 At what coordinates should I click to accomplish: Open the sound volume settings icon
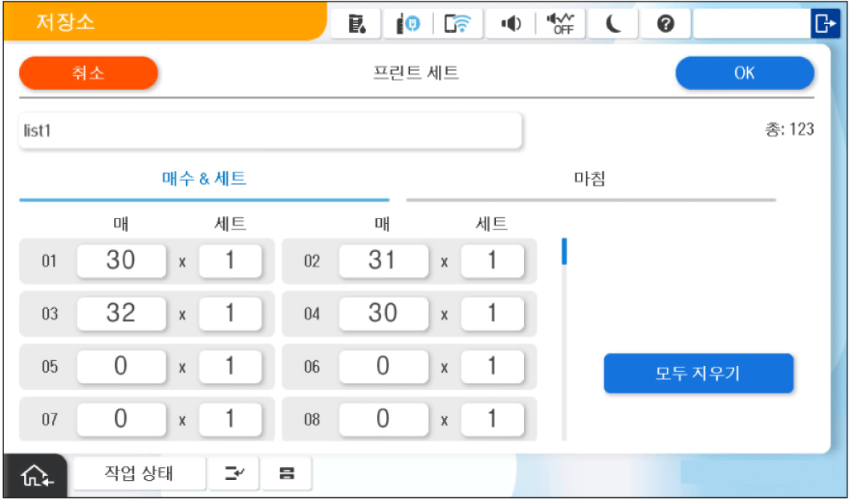[x=510, y=25]
